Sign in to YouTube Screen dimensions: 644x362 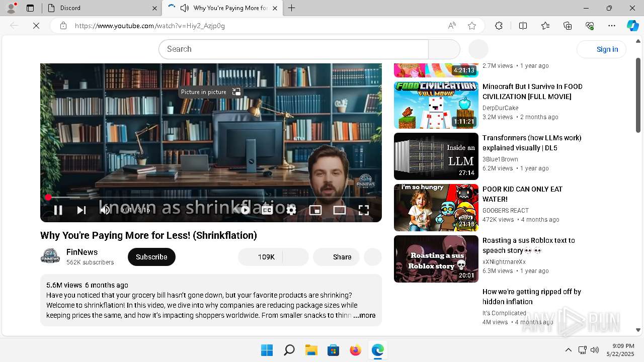(x=602, y=49)
